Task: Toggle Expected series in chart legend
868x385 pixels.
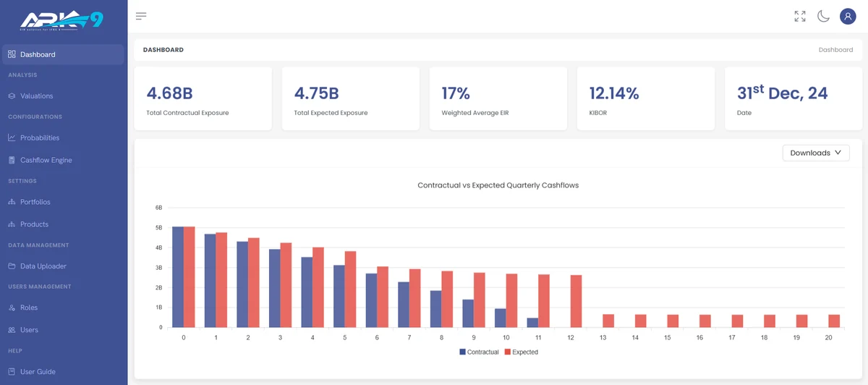Action: coord(521,352)
